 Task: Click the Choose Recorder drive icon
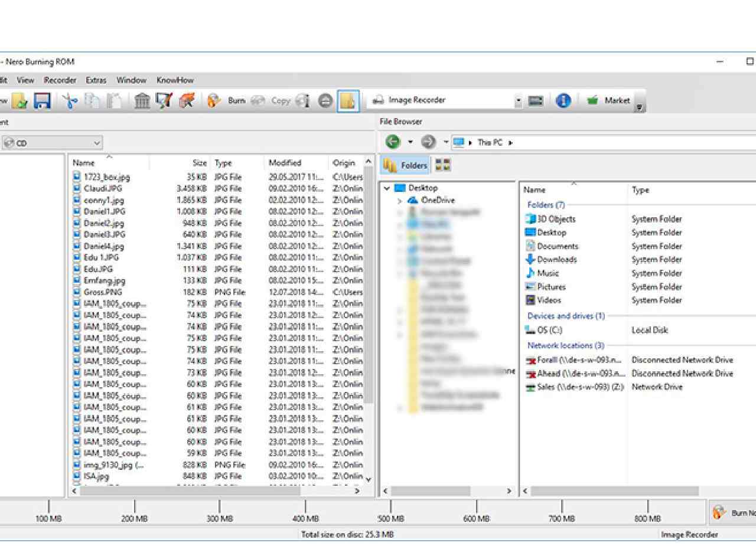[536, 101]
